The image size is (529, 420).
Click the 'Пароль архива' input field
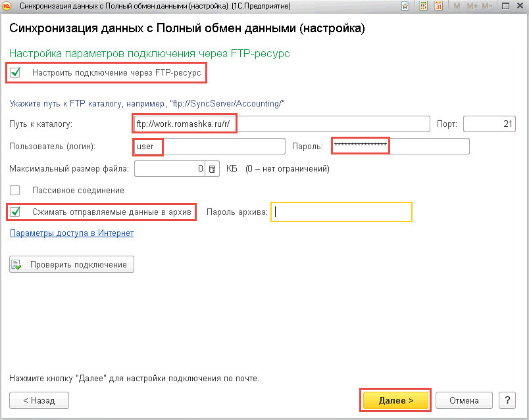click(x=341, y=212)
